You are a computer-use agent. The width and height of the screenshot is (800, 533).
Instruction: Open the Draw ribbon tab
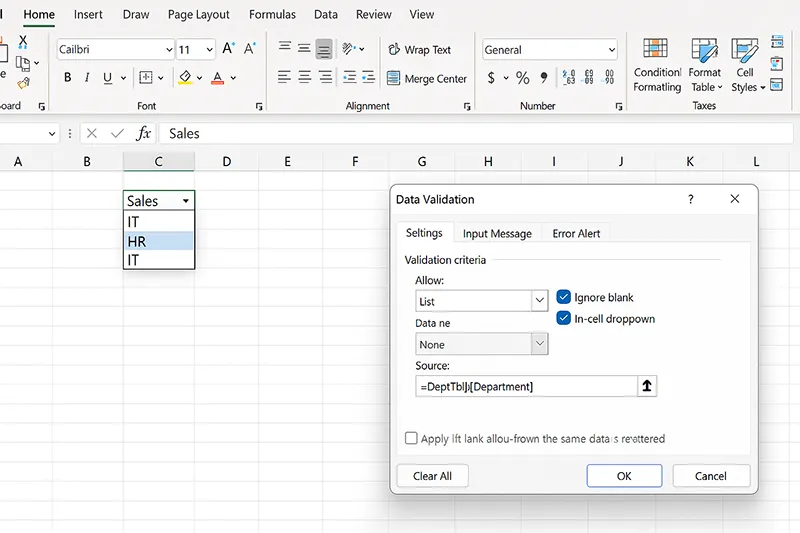pyautogui.click(x=136, y=14)
